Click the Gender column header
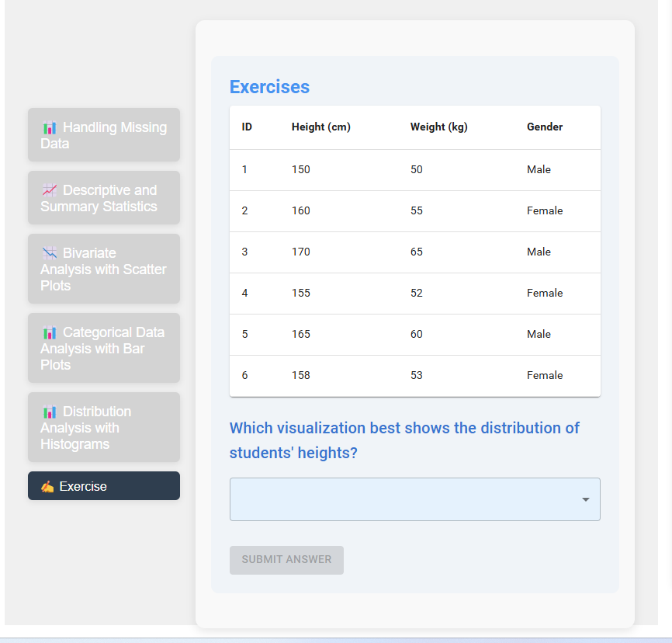This screenshot has height=643, width=672. (545, 127)
